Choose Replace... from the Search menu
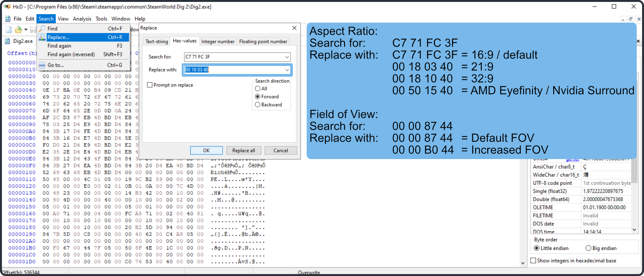644x276 pixels. click(83, 37)
